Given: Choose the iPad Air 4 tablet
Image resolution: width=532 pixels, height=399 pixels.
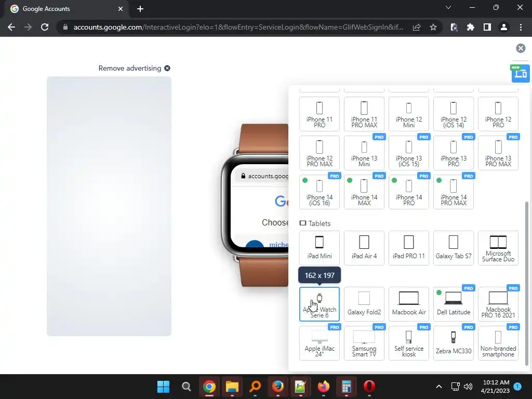Looking at the screenshot, I should point(364,248).
